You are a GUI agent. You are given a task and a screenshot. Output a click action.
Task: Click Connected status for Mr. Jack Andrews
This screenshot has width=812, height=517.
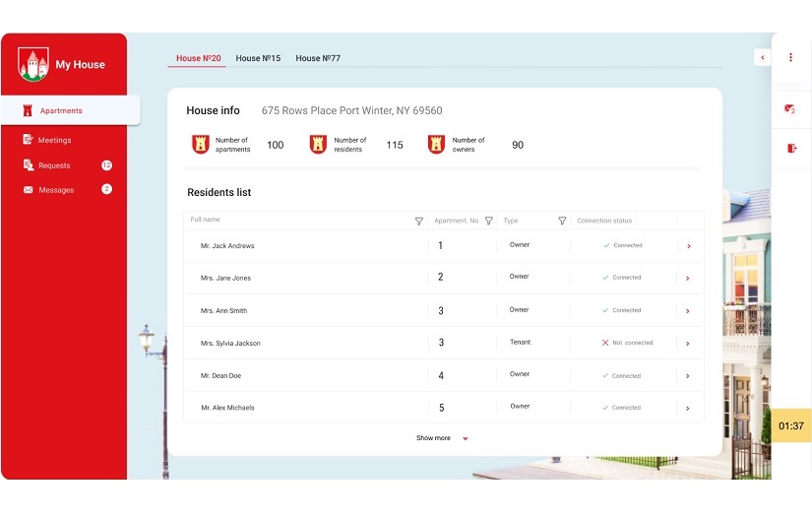tap(622, 245)
